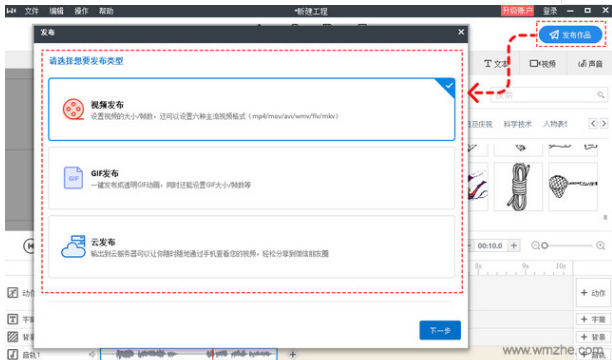The image size is (612, 360).
Task: Switch to the 视频 tab
Action: (x=543, y=64)
